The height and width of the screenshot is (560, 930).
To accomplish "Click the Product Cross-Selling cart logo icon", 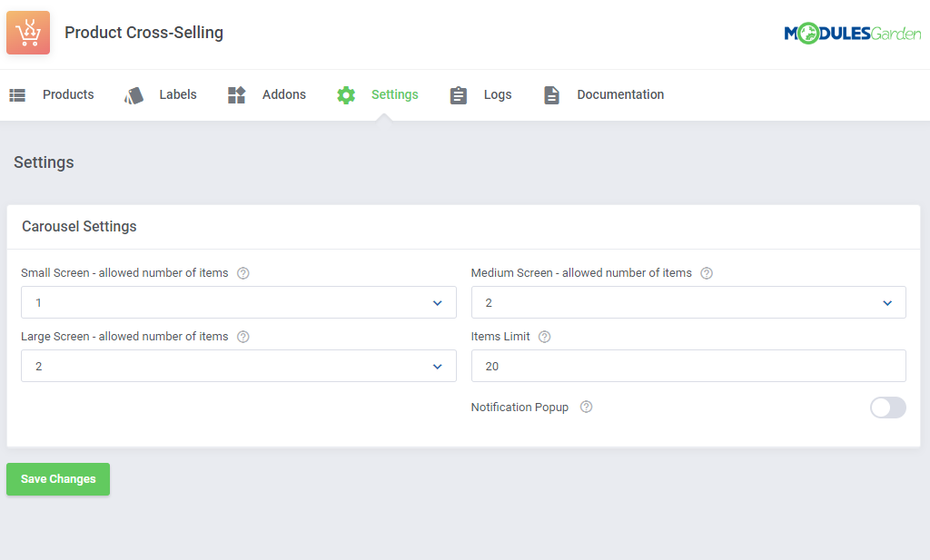I will tap(28, 33).
